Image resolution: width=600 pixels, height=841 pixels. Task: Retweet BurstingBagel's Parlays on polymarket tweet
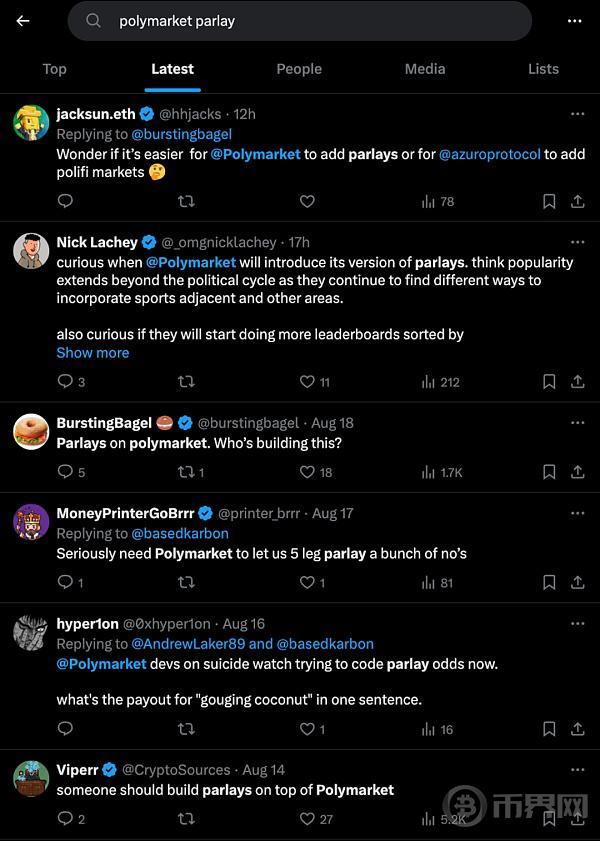point(186,472)
